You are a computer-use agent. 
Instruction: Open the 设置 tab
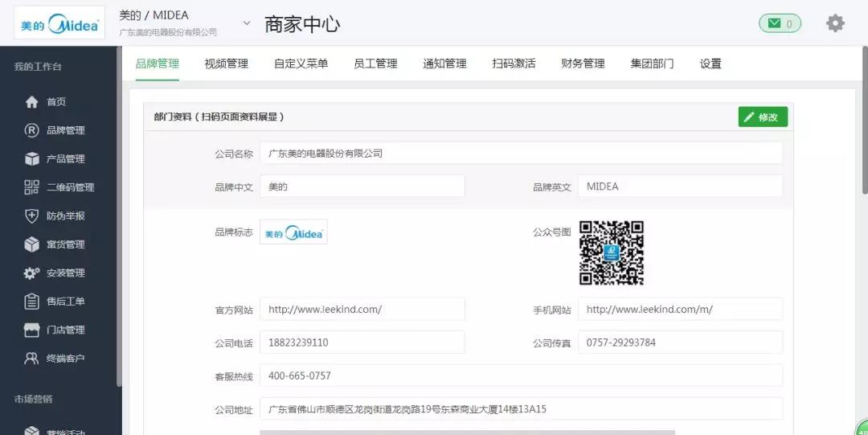click(x=710, y=64)
